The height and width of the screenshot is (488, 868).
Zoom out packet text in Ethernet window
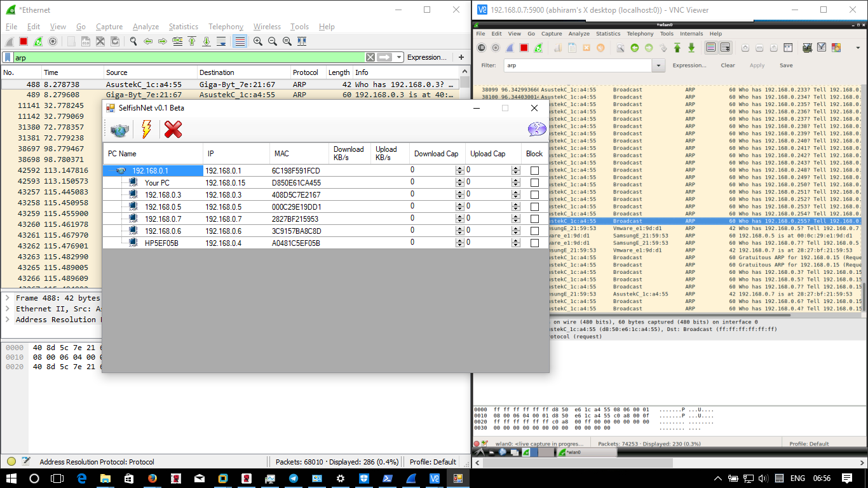(x=273, y=41)
